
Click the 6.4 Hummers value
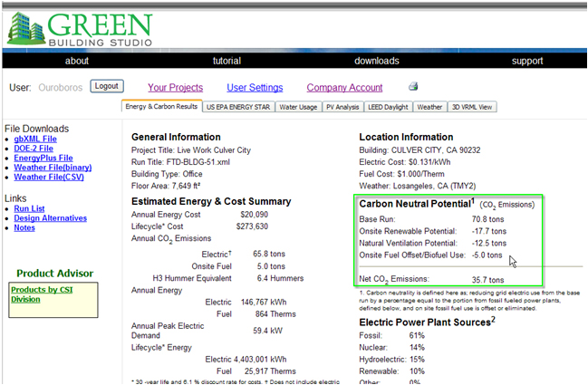click(280, 278)
